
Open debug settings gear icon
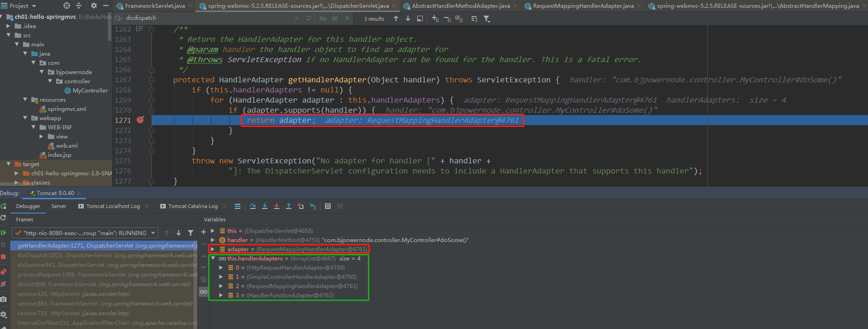click(3, 315)
